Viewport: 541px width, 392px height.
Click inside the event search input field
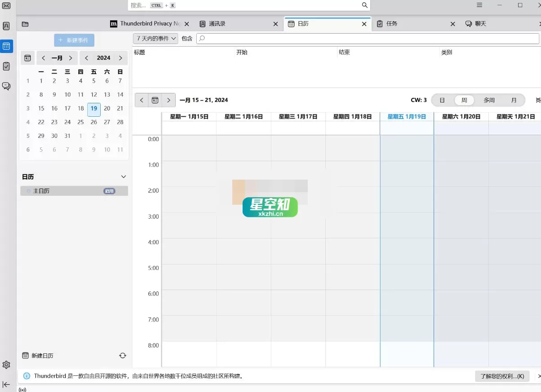pyautogui.click(x=315, y=38)
